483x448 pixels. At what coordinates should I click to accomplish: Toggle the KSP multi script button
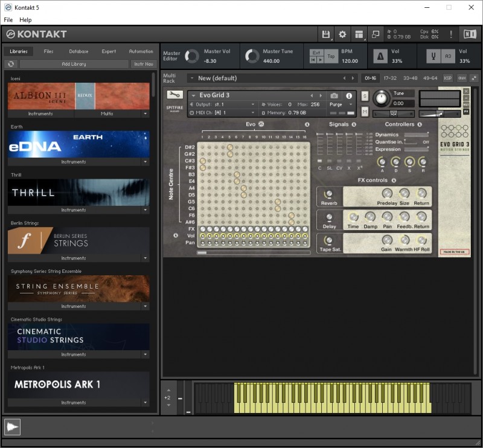pyautogui.click(x=447, y=78)
